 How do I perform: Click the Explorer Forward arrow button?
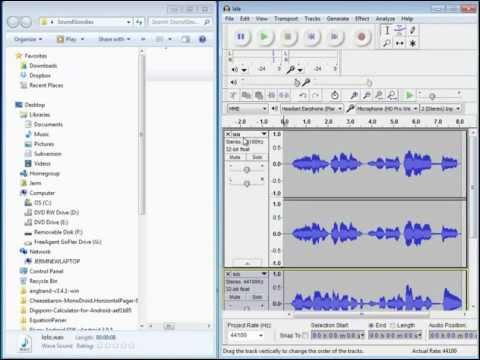[x=26, y=22]
